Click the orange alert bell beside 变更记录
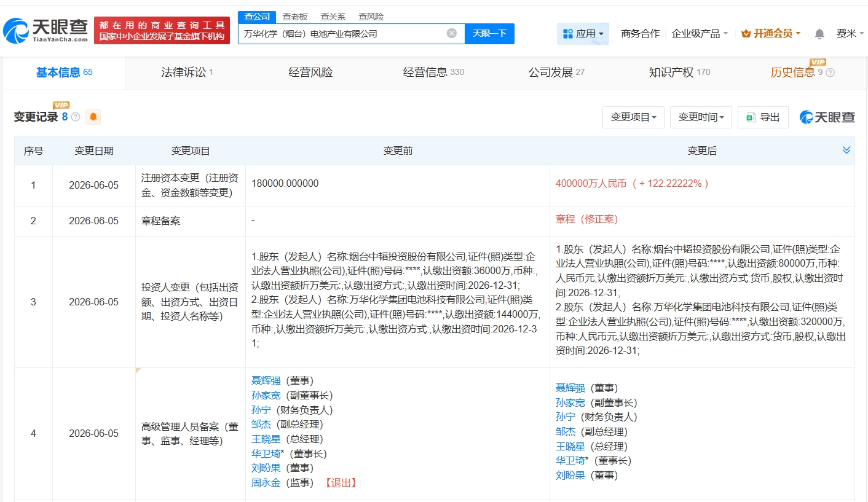868x502 pixels. click(93, 117)
